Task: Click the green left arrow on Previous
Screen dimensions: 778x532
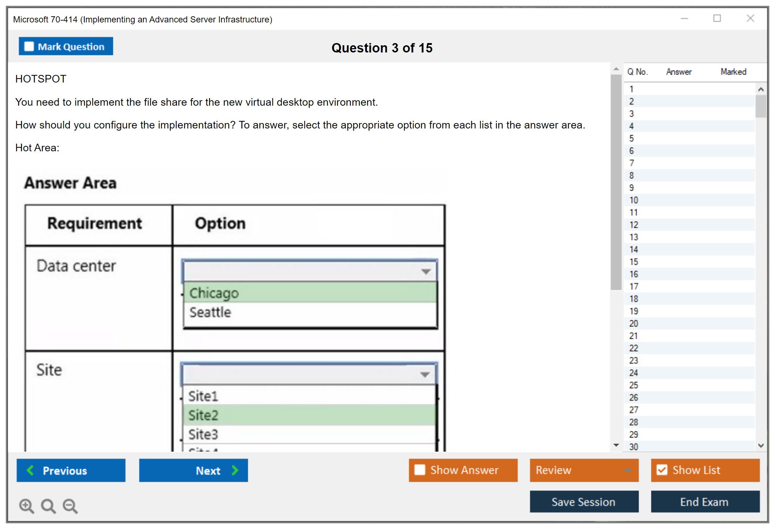Action: pyautogui.click(x=30, y=470)
